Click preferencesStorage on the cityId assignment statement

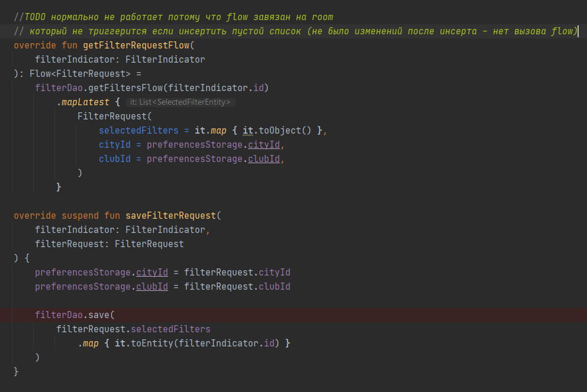tap(83, 273)
